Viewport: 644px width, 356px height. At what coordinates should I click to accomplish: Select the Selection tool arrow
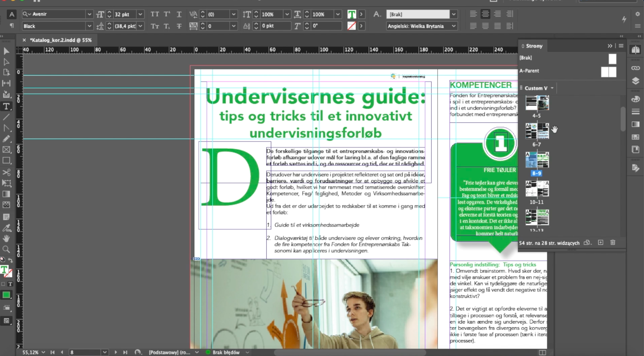pyautogui.click(x=6, y=51)
